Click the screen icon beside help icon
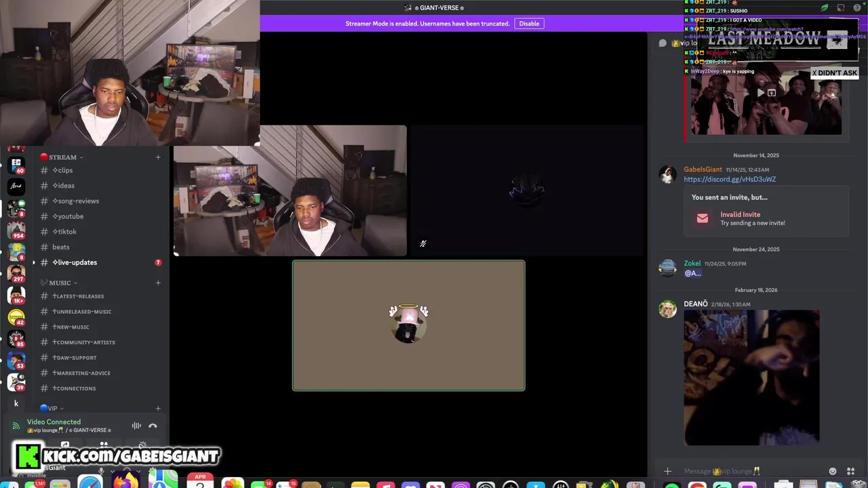This screenshot has width=868, height=488. (841, 7)
